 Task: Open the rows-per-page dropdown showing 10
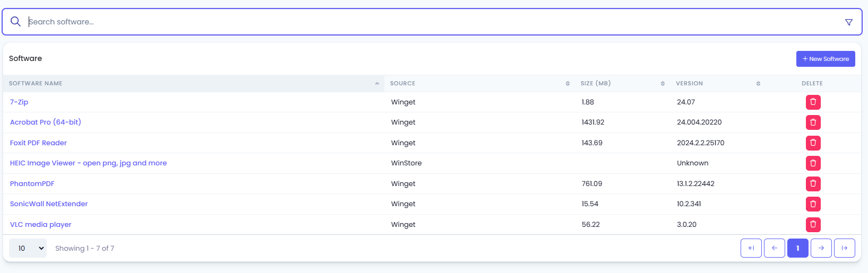28,248
